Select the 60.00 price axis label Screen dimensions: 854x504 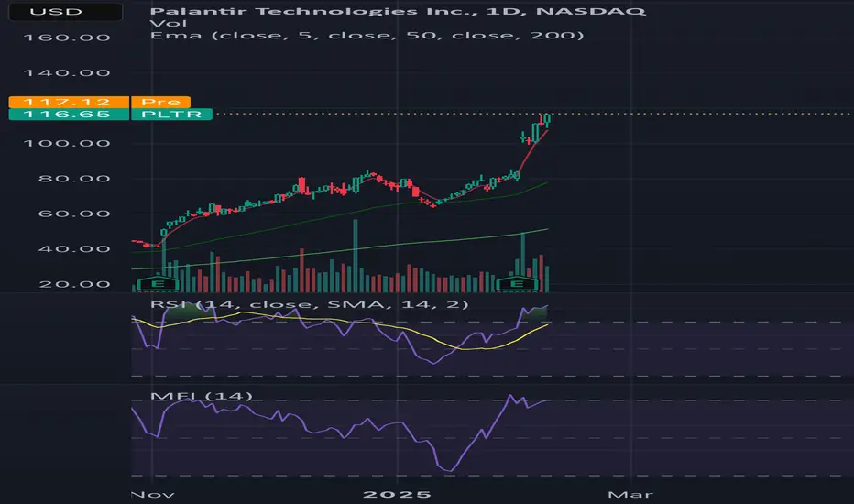[x=74, y=214]
